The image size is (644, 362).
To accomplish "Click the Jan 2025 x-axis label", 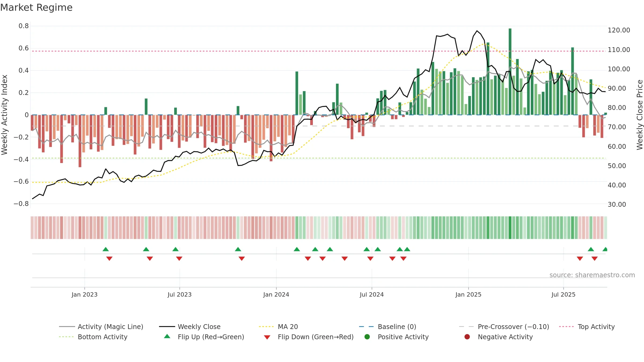I will tap(468, 294).
